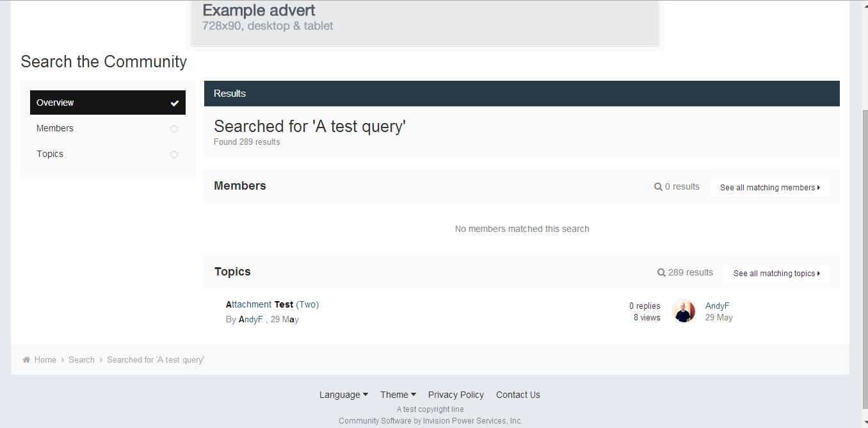Select the Topics search filter

click(108, 154)
